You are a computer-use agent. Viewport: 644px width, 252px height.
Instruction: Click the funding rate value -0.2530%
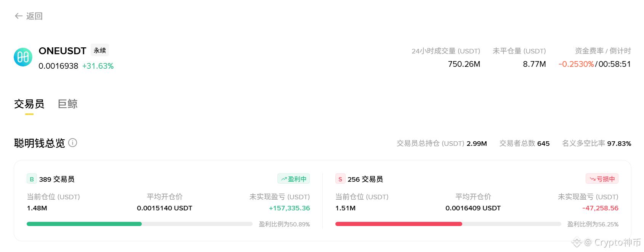point(576,64)
